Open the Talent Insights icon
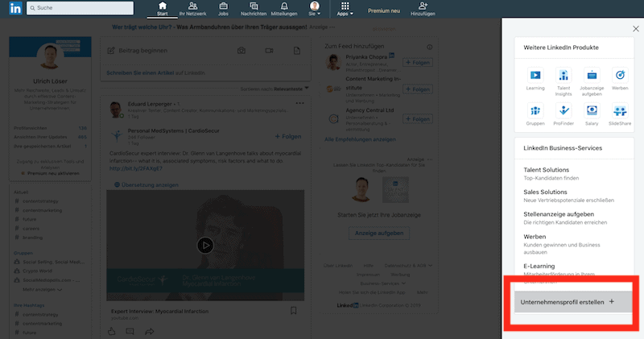This screenshot has width=644, height=339. click(x=563, y=76)
